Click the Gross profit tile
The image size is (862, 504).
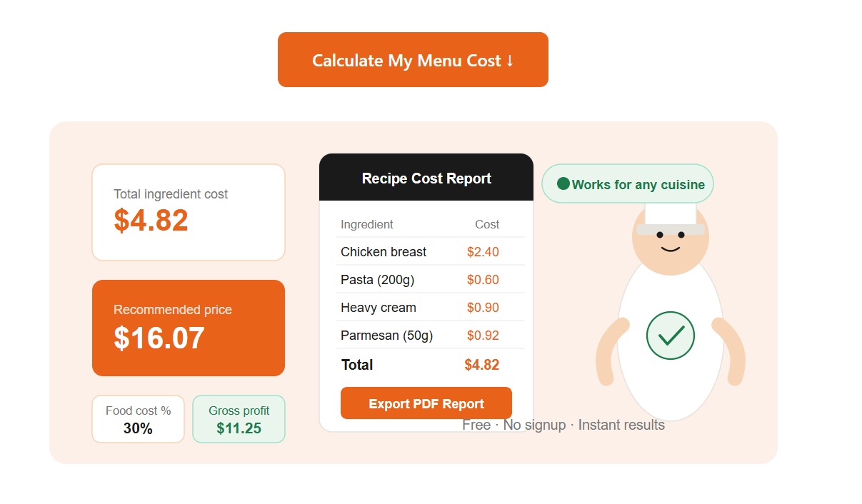[239, 419]
